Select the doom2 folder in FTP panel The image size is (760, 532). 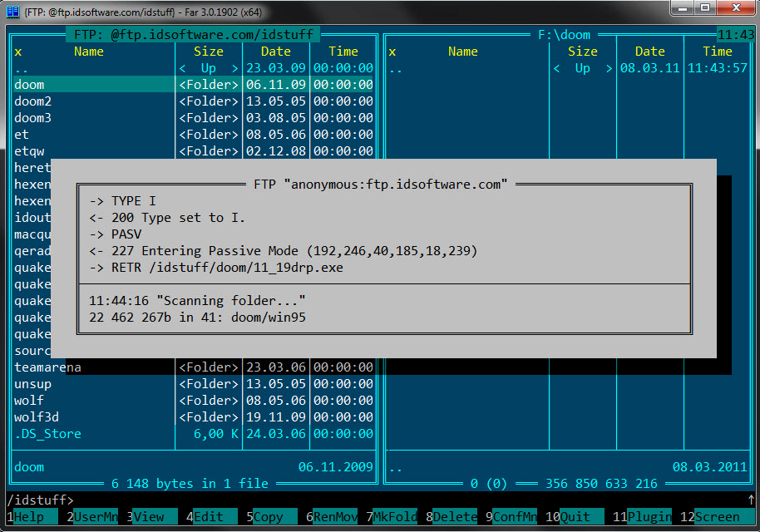[33, 101]
